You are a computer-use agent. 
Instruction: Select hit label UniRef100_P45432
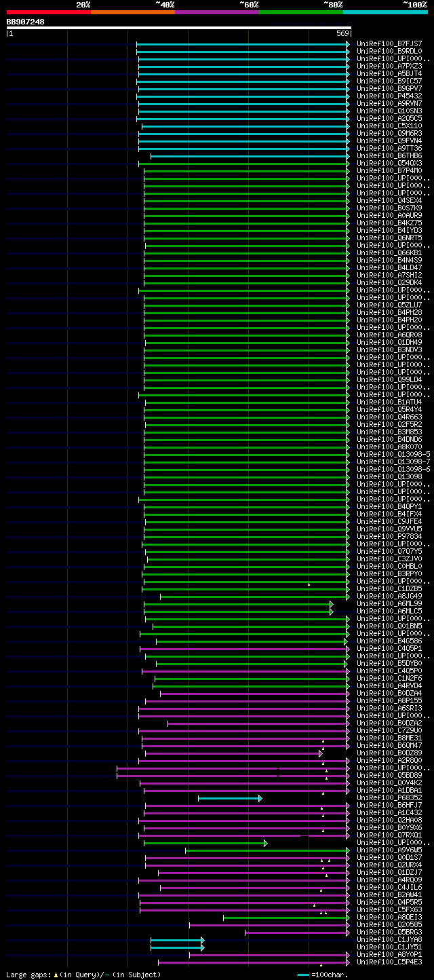389,96
